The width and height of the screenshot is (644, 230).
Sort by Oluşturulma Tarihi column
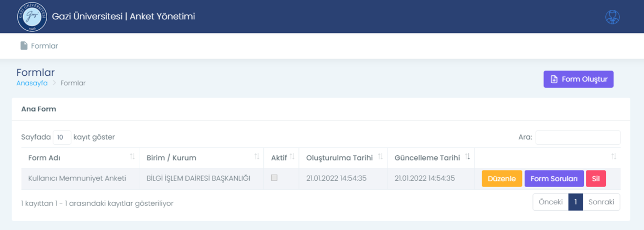point(343,157)
